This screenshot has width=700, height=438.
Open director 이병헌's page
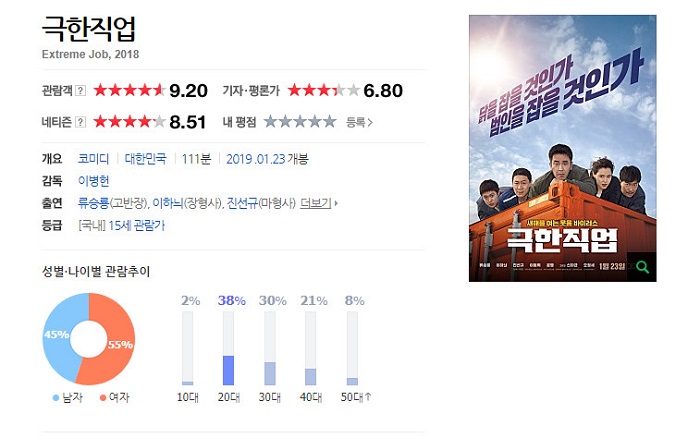click(93, 181)
